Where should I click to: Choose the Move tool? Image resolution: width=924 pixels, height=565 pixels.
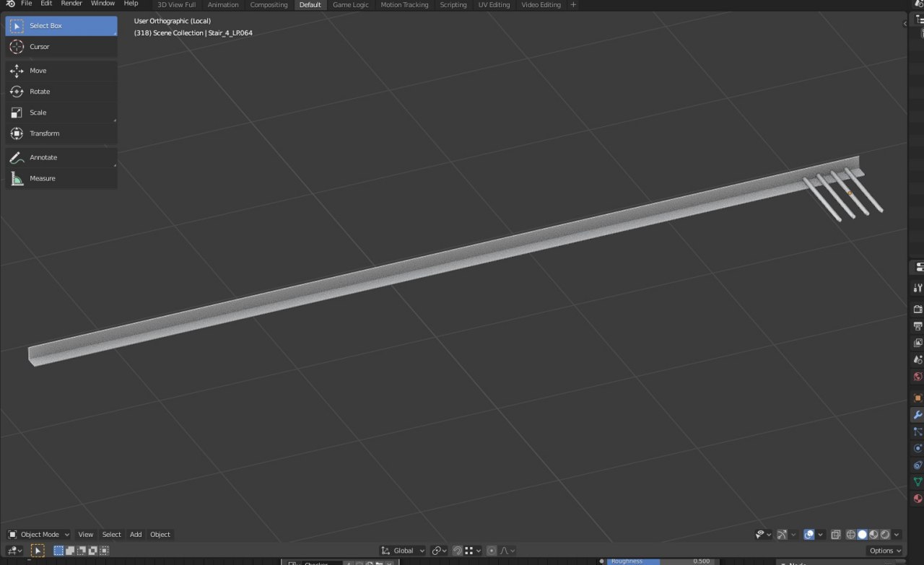tap(61, 71)
